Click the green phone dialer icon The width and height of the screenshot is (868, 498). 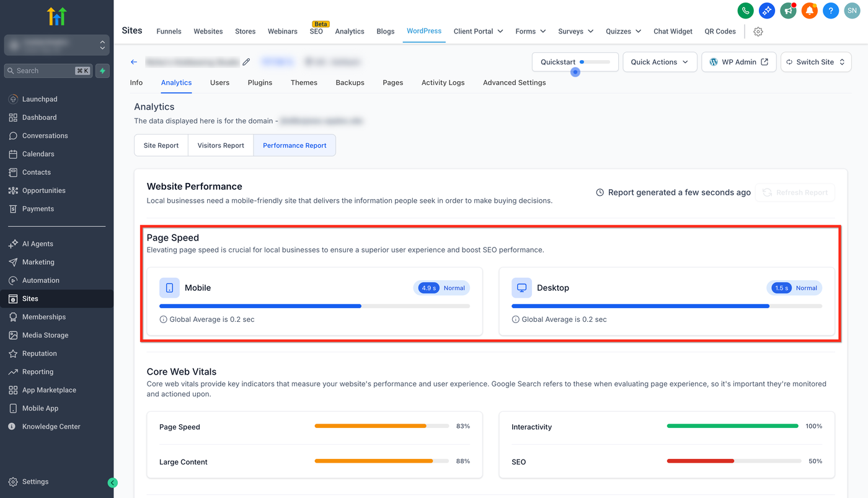(745, 11)
